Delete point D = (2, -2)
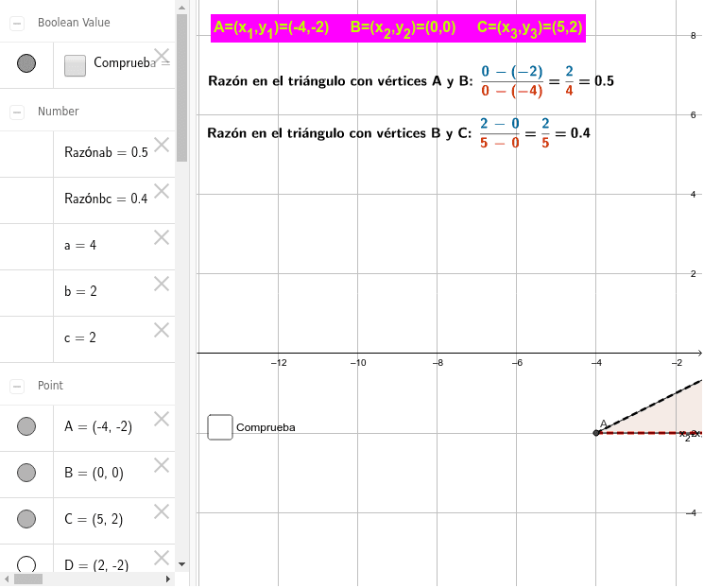Screen dimensions: 704x588 162,558
